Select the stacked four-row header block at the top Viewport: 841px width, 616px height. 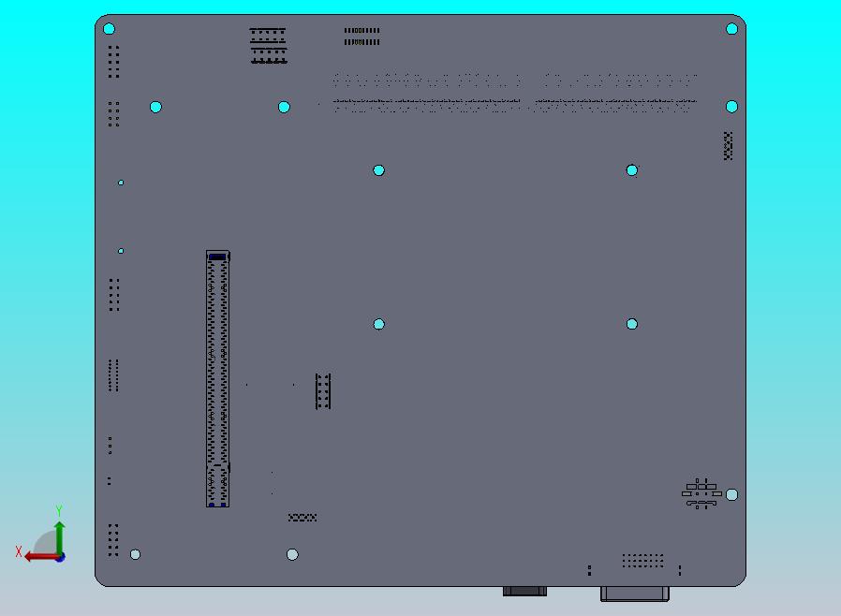click(269, 46)
